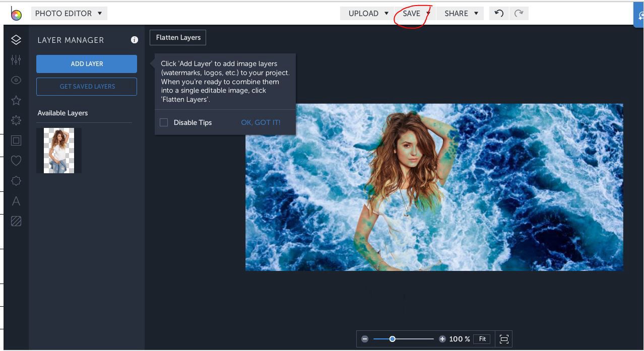The height and width of the screenshot is (351, 644).
Task: Open the Touch Up eye tool
Action: pos(16,80)
